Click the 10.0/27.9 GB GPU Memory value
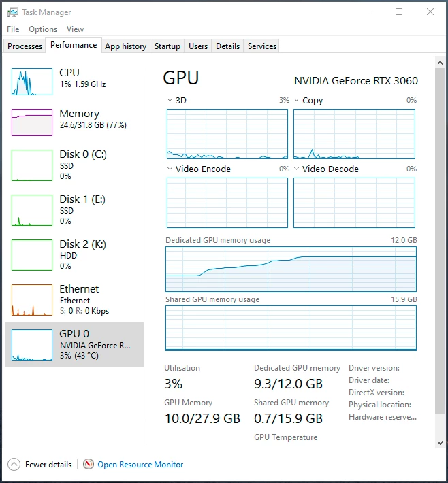The height and width of the screenshot is (483, 448). (x=202, y=418)
